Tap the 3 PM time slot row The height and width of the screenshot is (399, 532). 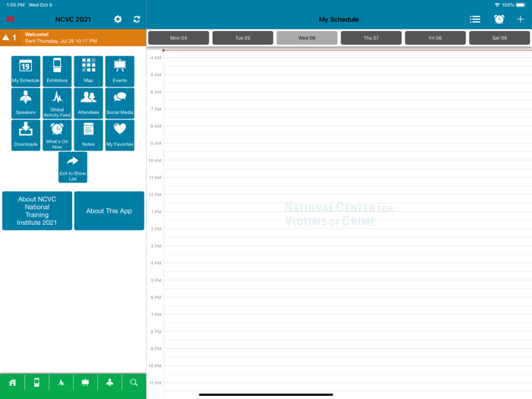(x=339, y=255)
